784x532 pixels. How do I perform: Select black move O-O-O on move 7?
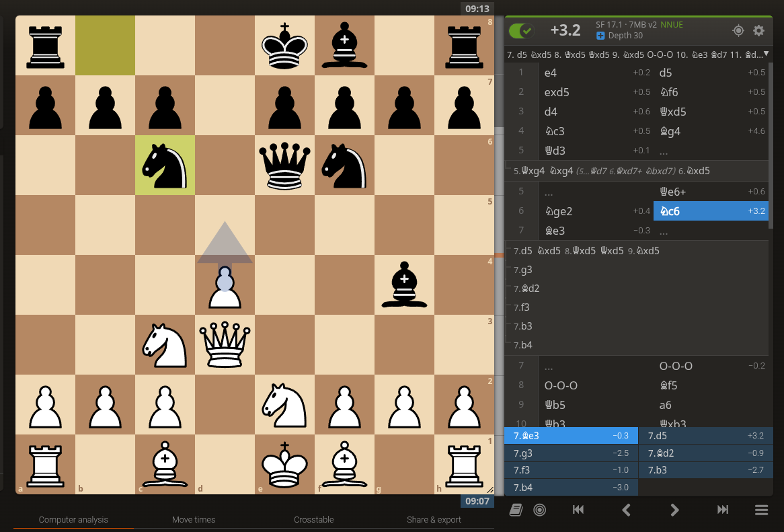711,366
